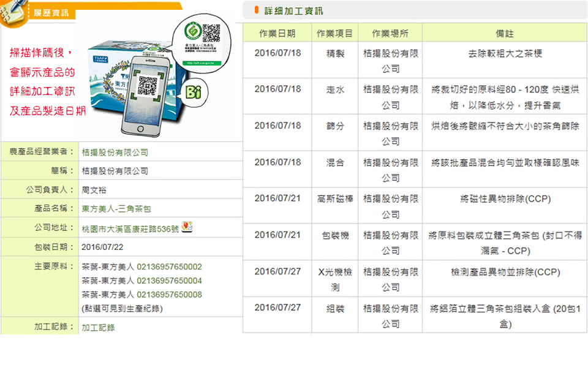Screen dimensions: 588x370
Task: Click the green Bi speech bubble
Action: [194, 92]
